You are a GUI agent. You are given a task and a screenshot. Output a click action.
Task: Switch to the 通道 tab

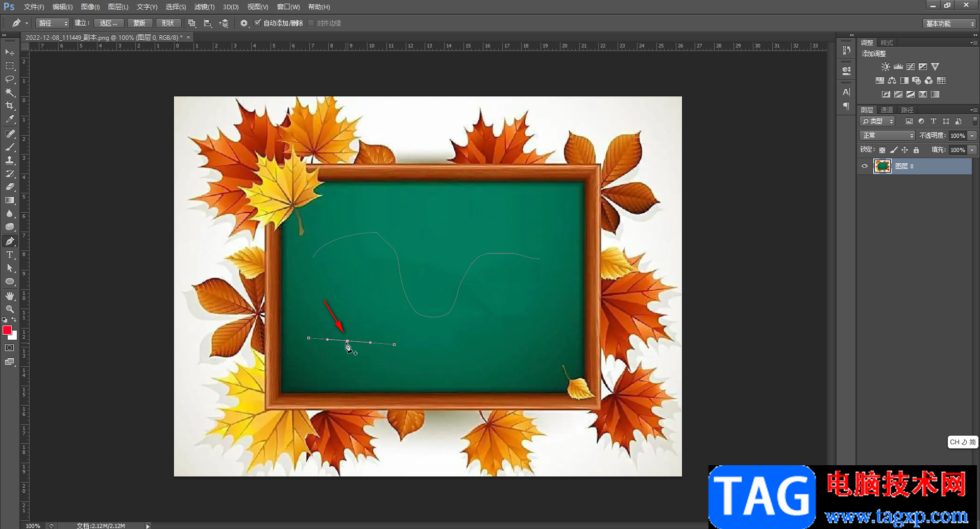[887, 110]
